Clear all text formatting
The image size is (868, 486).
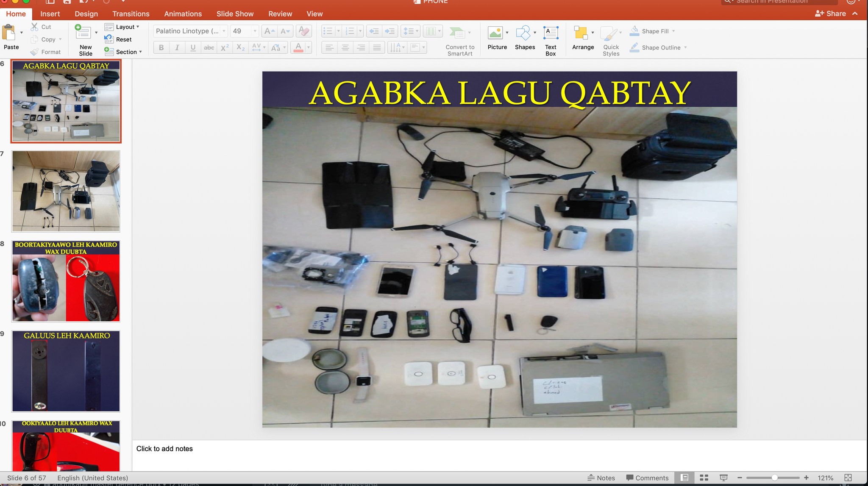[303, 31]
